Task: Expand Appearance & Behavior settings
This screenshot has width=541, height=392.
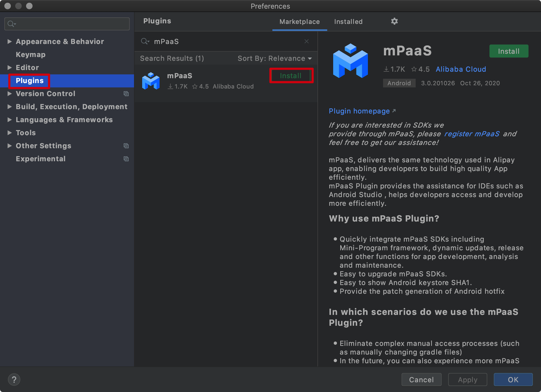Action: (9, 42)
